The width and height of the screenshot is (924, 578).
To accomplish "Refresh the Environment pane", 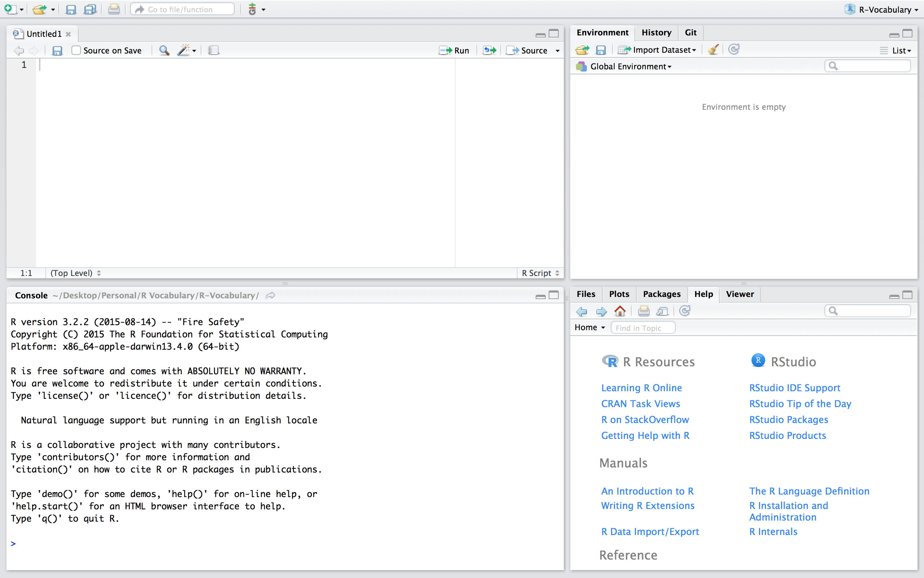I will coord(734,50).
